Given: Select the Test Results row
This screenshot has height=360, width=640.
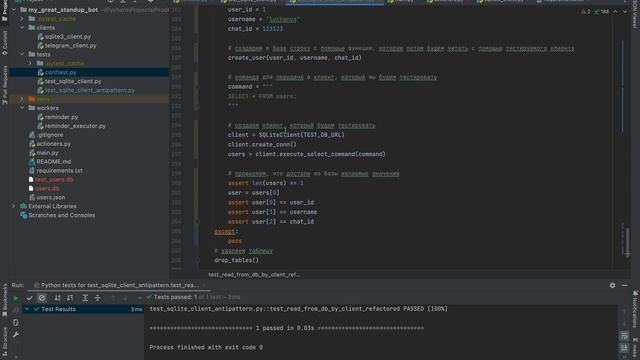Looking at the screenshot, I should click(83, 309).
